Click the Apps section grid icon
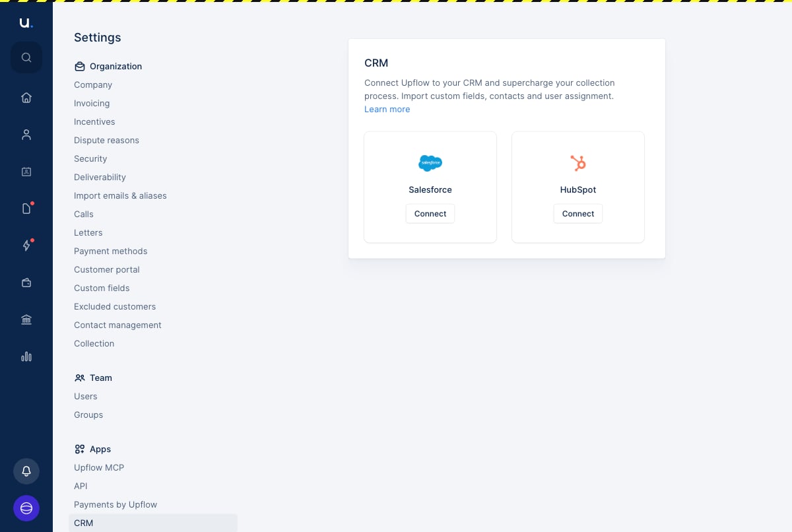 (80, 449)
